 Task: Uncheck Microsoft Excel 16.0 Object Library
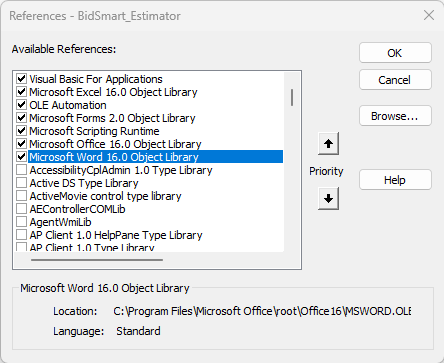pos(22,92)
